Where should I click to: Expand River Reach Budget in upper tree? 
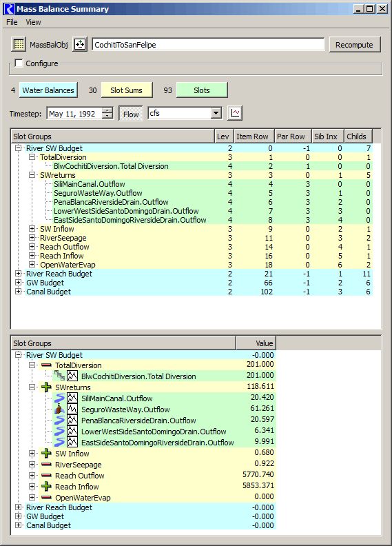(x=18, y=274)
